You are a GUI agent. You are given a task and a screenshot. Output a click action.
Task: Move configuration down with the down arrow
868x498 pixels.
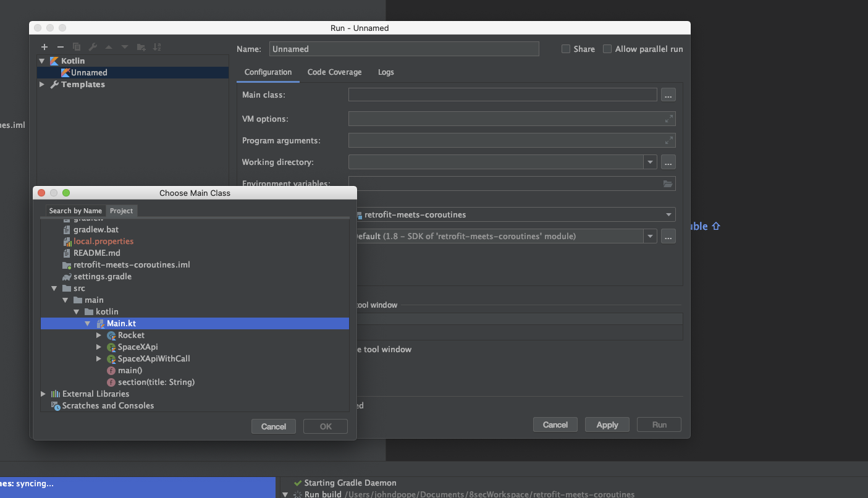coord(125,47)
